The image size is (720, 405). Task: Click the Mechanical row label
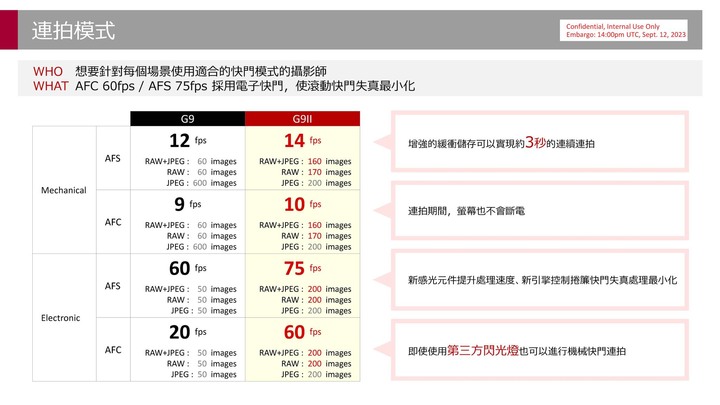click(x=64, y=190)
